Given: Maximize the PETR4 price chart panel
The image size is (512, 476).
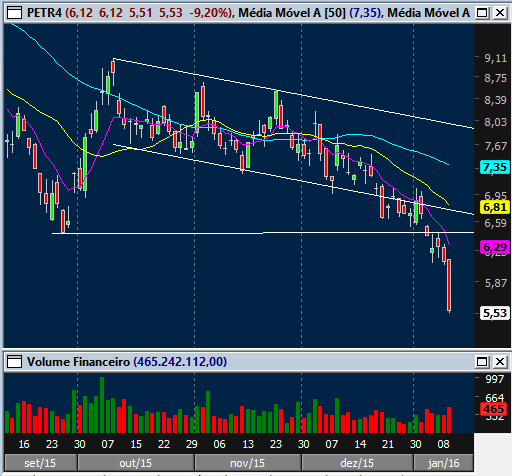Looking at the screenshot, I should (x=482, y=13).
